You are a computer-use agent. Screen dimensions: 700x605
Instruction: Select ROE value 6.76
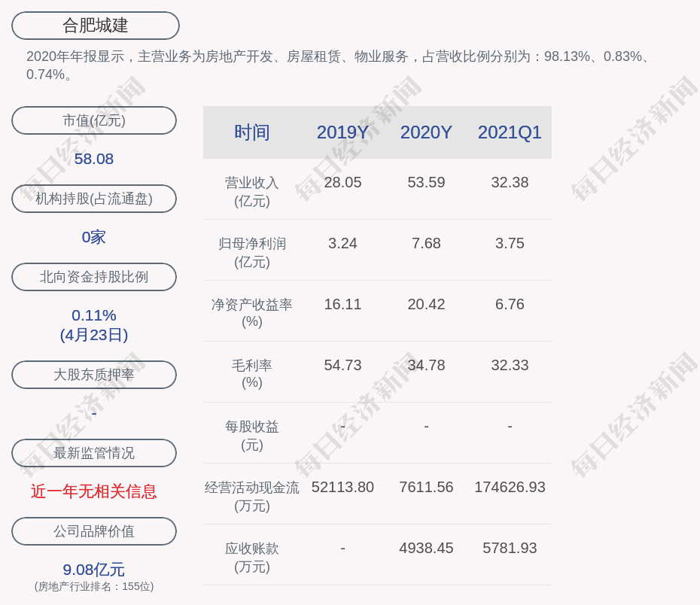(x=510, y=304)
